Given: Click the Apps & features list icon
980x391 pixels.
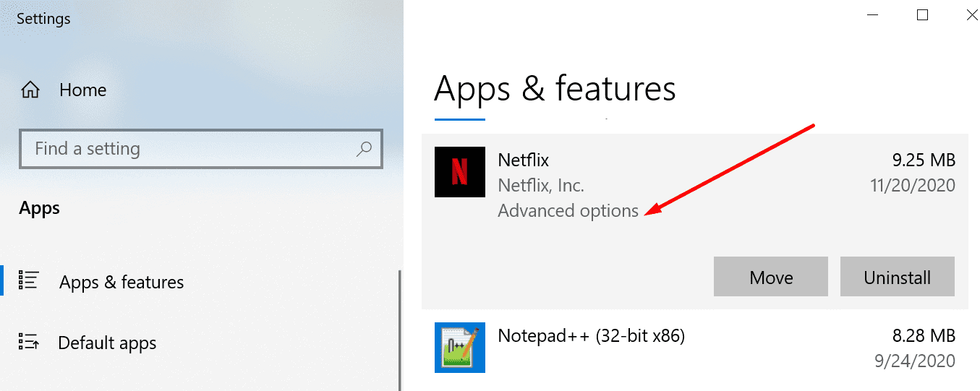Looking at the screenshot, I should (29, 280).
